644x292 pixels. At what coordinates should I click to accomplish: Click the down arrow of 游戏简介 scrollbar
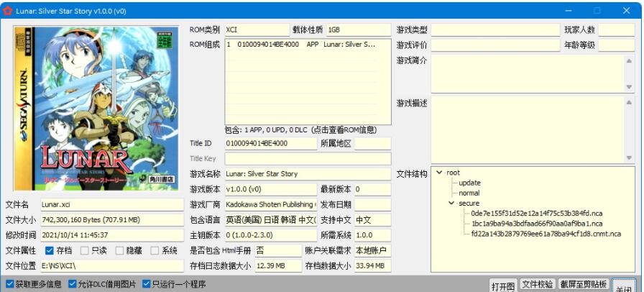click(629, 87)
